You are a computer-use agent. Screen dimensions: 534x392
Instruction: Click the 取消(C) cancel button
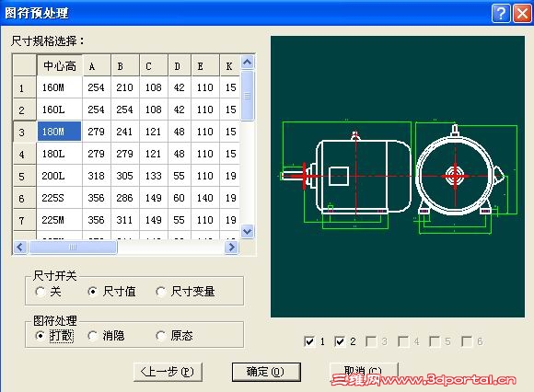[x=364, y=371]
